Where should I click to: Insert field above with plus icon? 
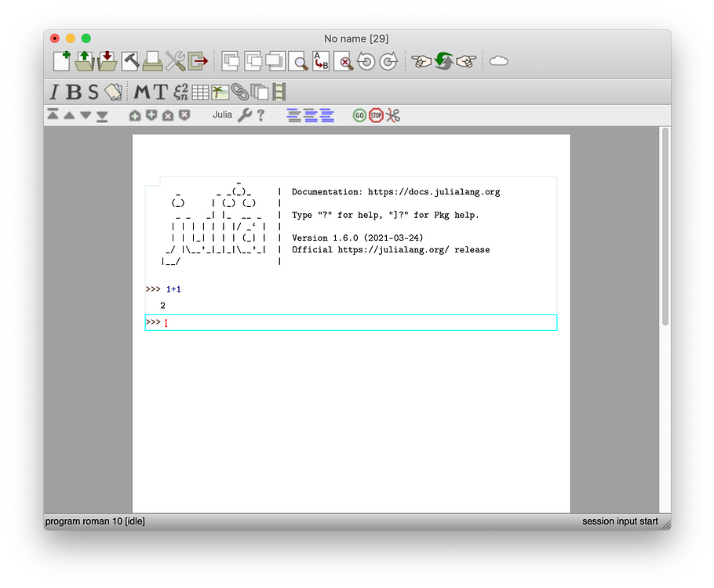(135, 115)
